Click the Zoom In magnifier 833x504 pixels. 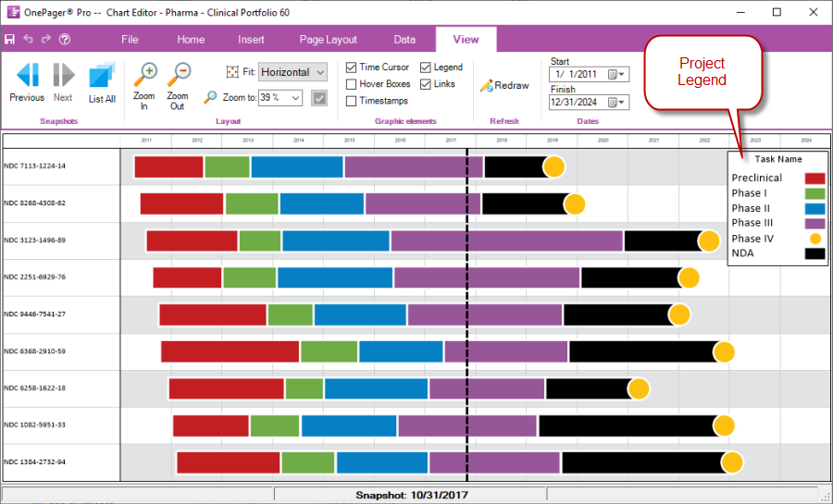pyautogui.click(x=145, y=75)
